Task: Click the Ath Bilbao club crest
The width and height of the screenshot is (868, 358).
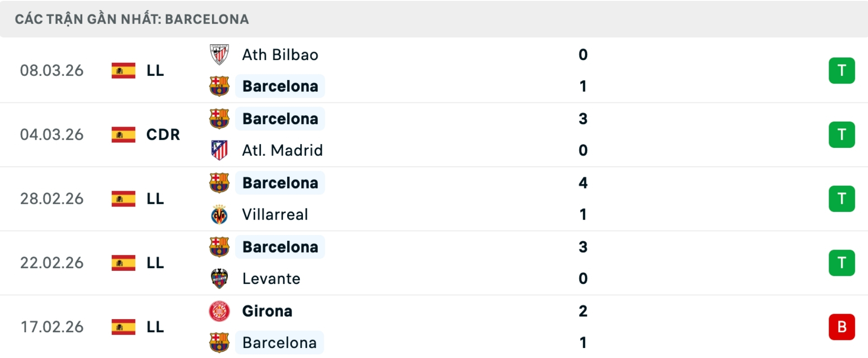Action: (220, 54)
